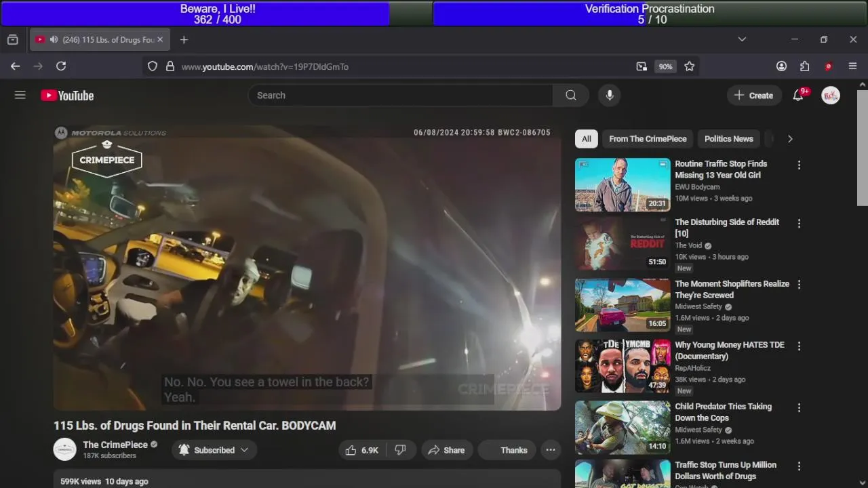Viewport: 868px width, 488px height.
Task: Reload the page
Action: tap(61, 66)
